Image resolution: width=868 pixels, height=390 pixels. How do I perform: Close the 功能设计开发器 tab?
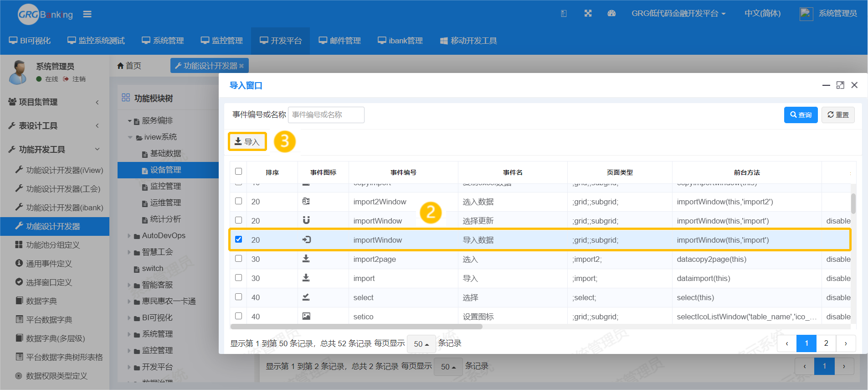click(241, 66)
